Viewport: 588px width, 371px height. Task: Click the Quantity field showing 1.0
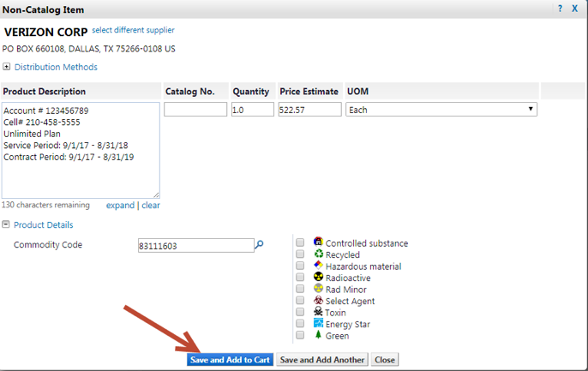click(x=252, y=110)
